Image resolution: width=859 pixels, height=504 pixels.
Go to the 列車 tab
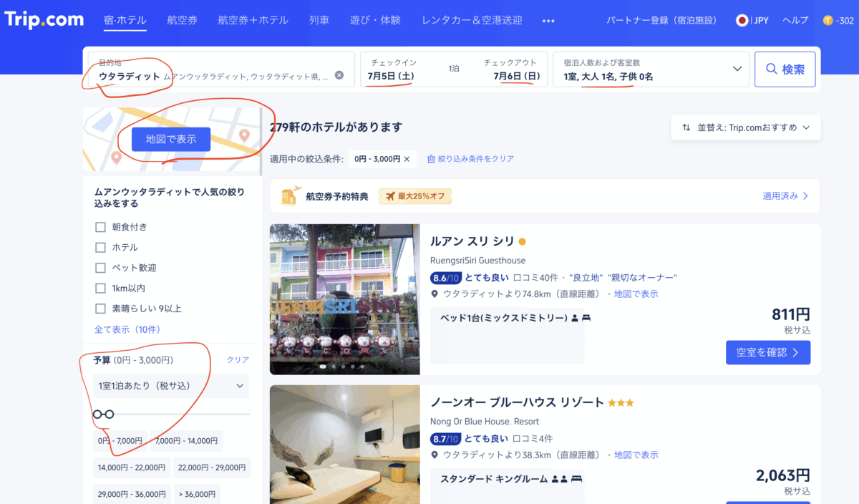[x=319, y=21]
